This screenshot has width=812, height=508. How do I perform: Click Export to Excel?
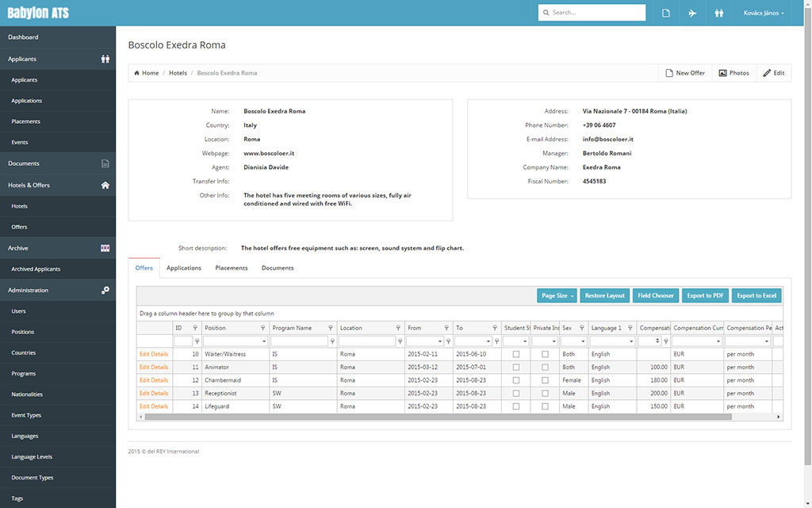[756, 296]
